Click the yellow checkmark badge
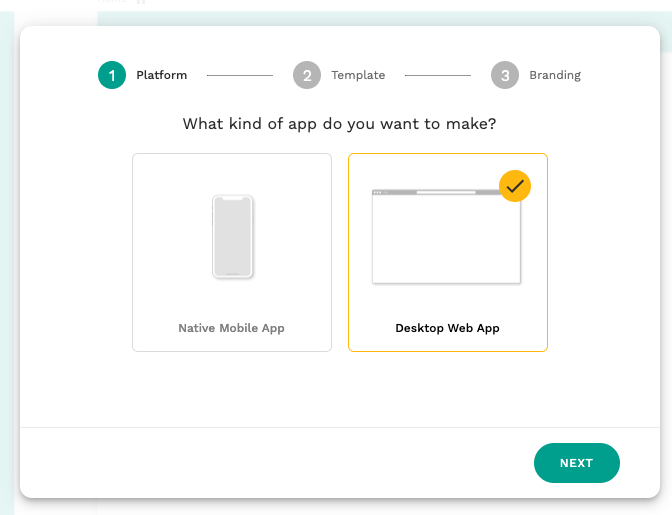The height and width of the screenshot is (515, 672). 515,186
